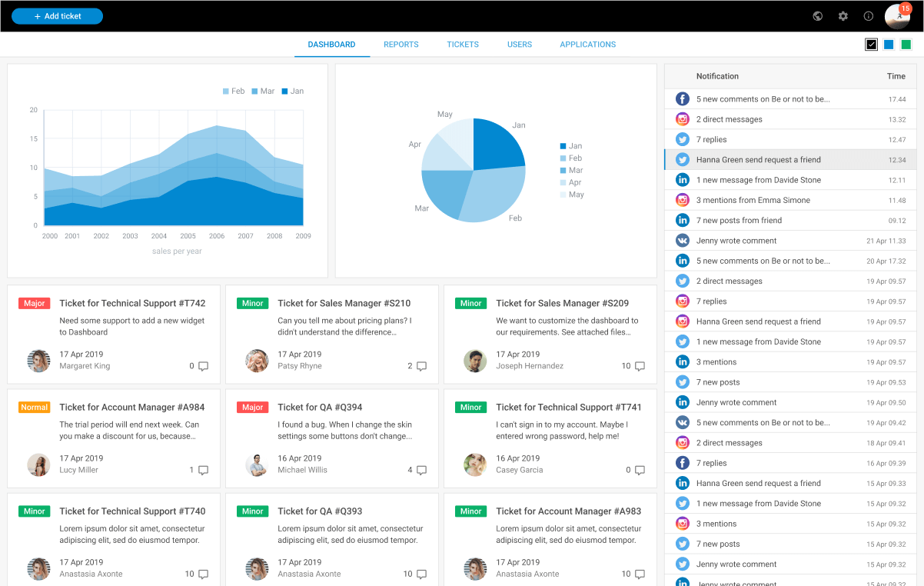
Task: Click Instagram icon next to 13.32 notification
Action: point(682,119)
